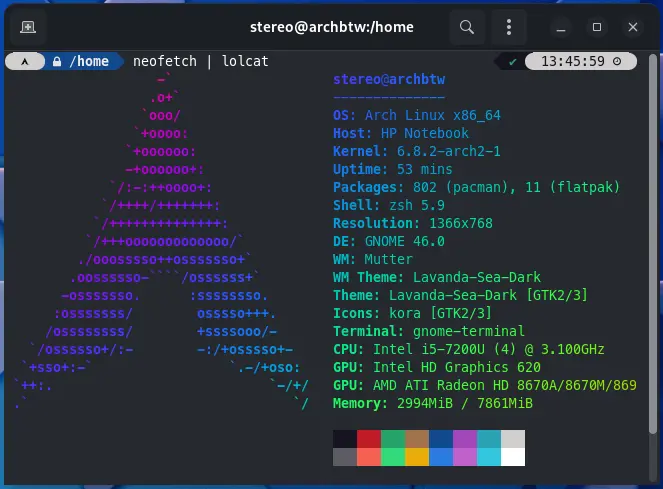Click the black color block, top row
This screenshot has height=489, width=663.
[345, 439]
